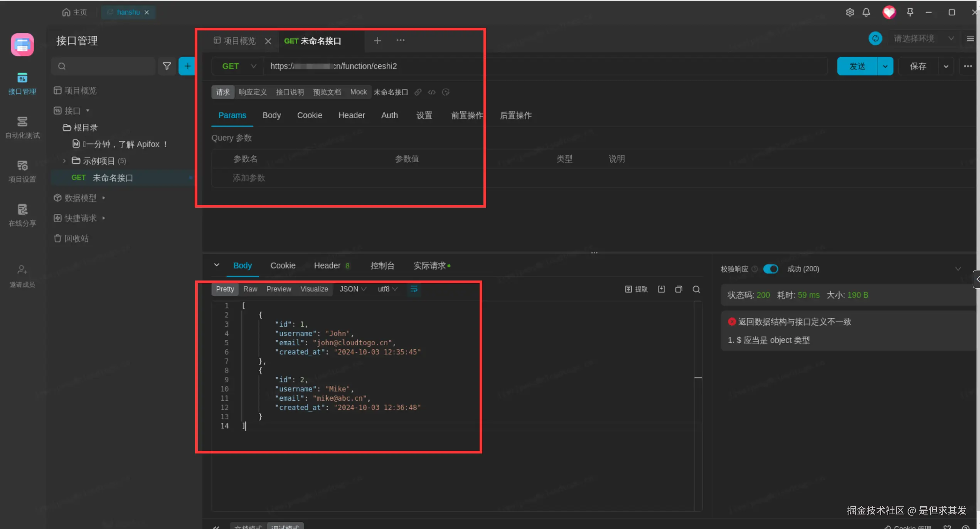Open the 自动化测试 sidebar section

22,127
